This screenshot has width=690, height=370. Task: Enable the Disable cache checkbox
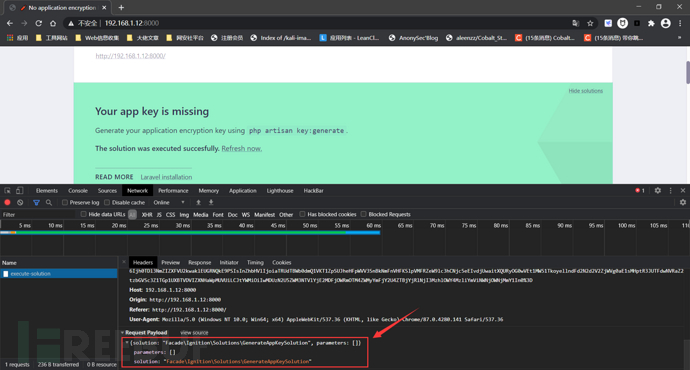pyautogui.click(x=107, y=202)
